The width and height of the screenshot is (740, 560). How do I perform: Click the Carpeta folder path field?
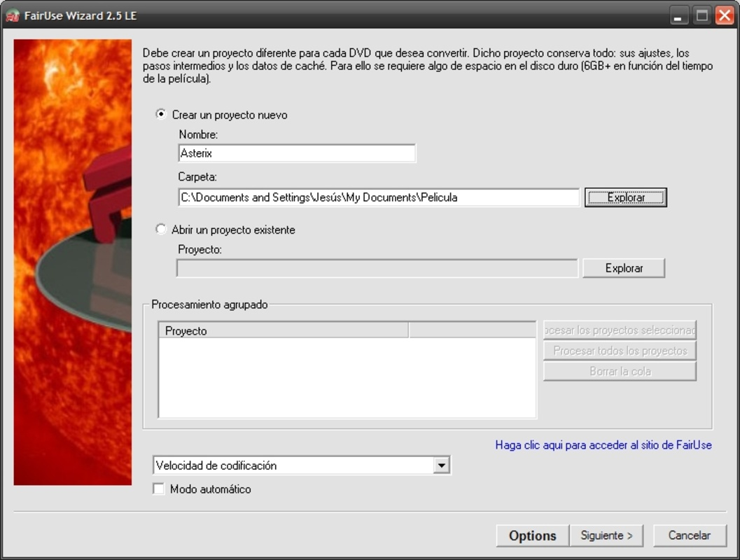379,197
